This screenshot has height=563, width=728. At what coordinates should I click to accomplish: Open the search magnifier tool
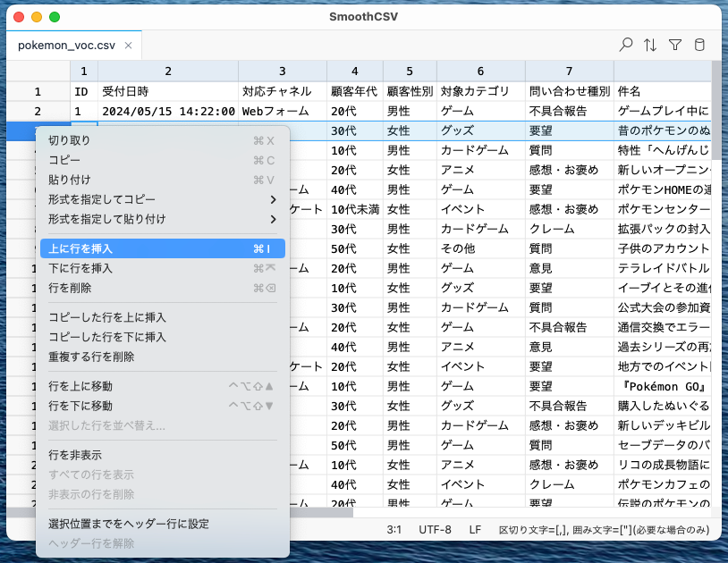[625, 45]
